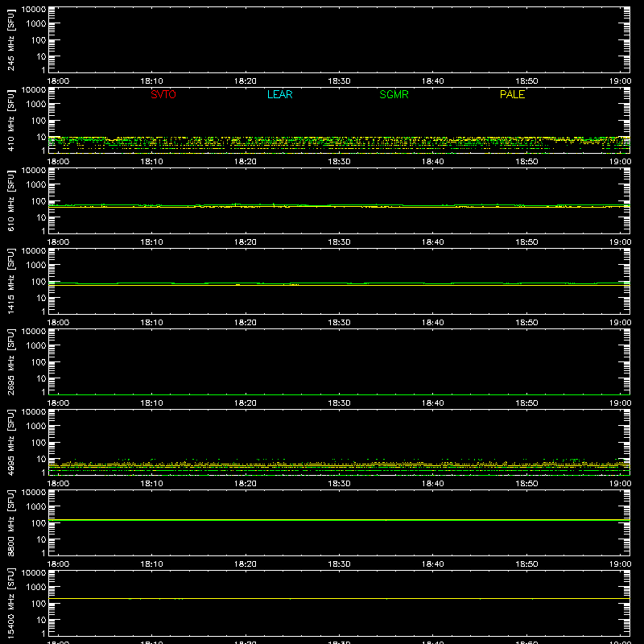Click 18:10 tick under the 2695 MHz panel

coord(152,403)
